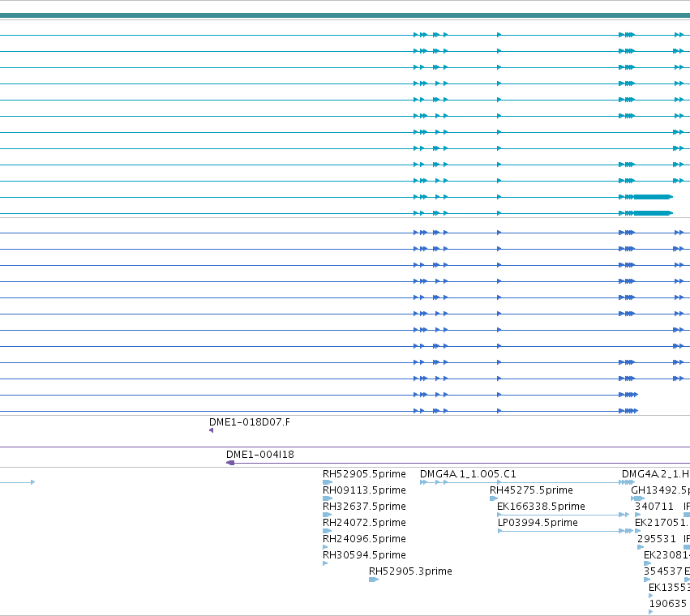
Task: Click the glyph under RH45275.5prime
Action: point(494,498)
